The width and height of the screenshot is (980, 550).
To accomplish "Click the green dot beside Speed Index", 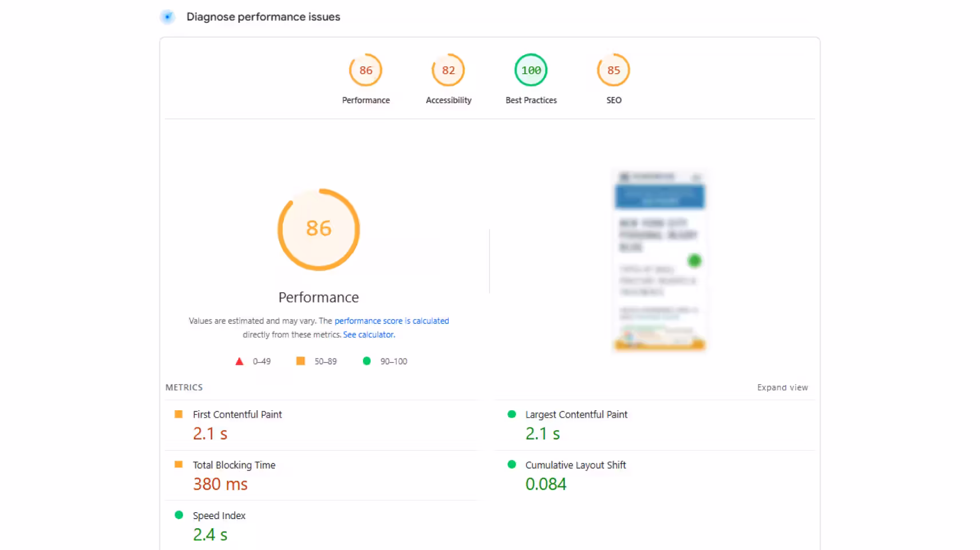I will click(179, 514).
